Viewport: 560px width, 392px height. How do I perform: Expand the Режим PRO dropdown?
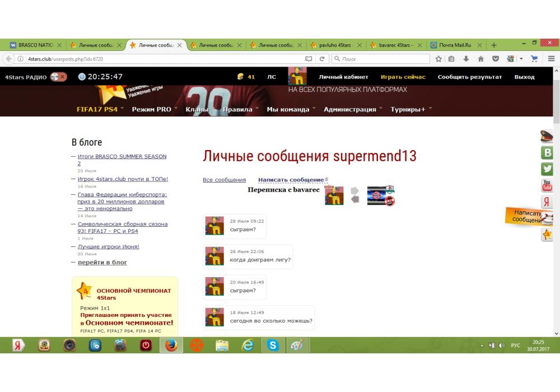(154, 109)
